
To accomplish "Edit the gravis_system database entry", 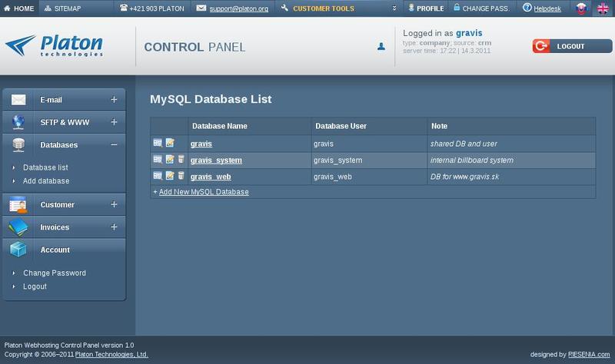I will click(x=170, y=160).
